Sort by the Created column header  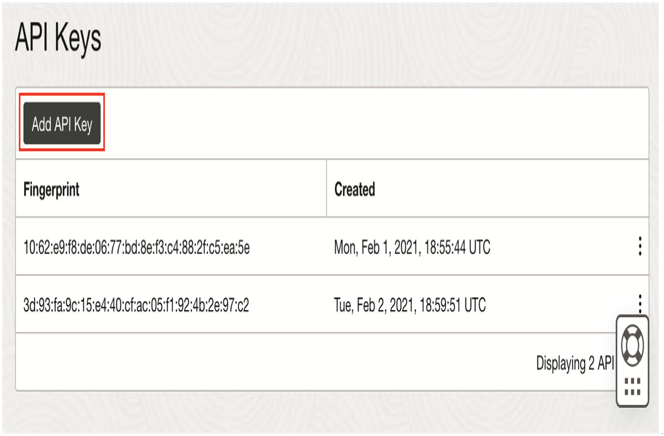coord(354,189)
